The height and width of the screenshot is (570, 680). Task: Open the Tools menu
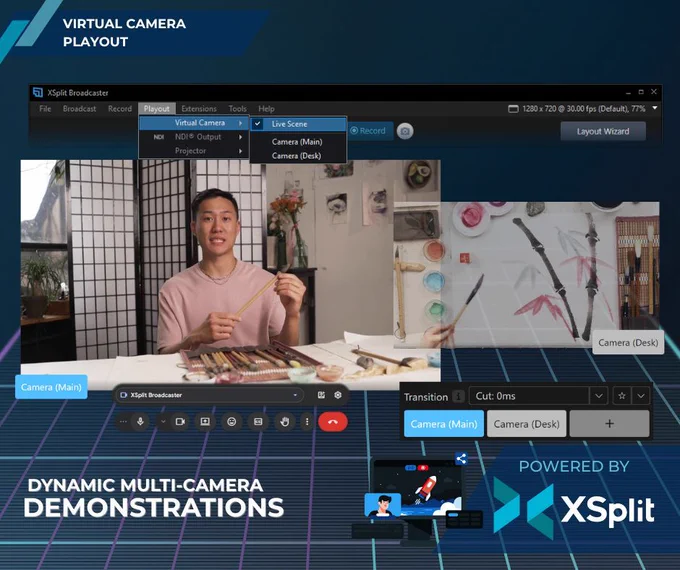[x=237, y=109]
